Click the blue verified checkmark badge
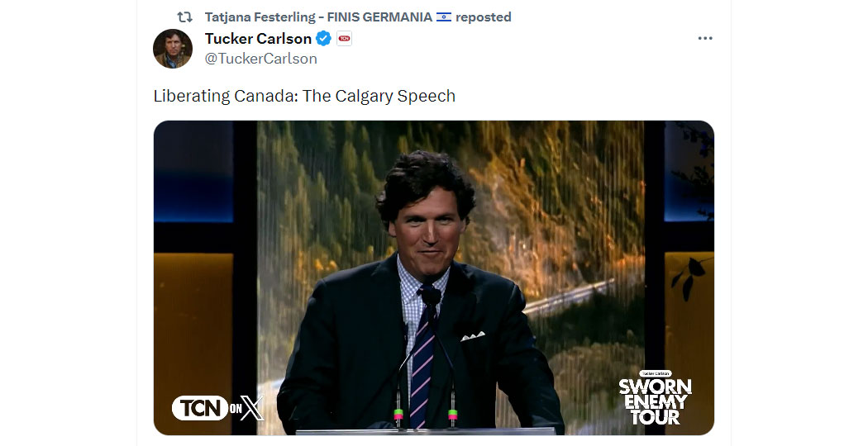 [323, 39]
